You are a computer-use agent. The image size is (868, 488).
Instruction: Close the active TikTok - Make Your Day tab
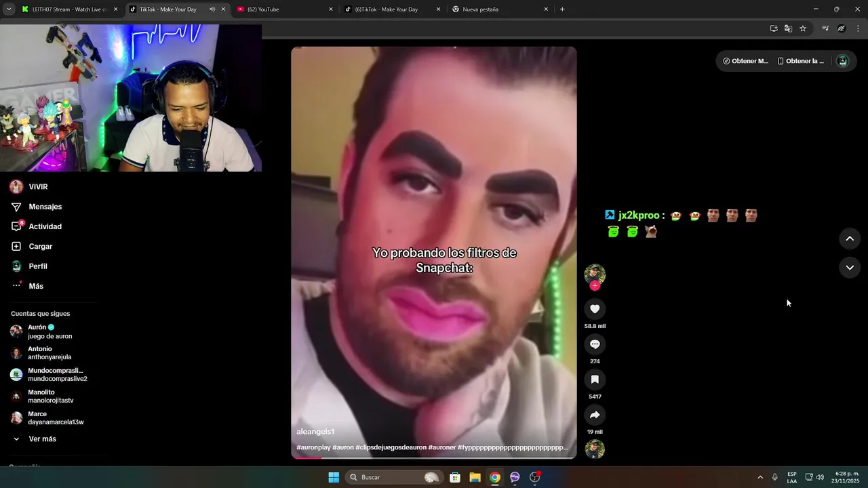pos(223,9)
